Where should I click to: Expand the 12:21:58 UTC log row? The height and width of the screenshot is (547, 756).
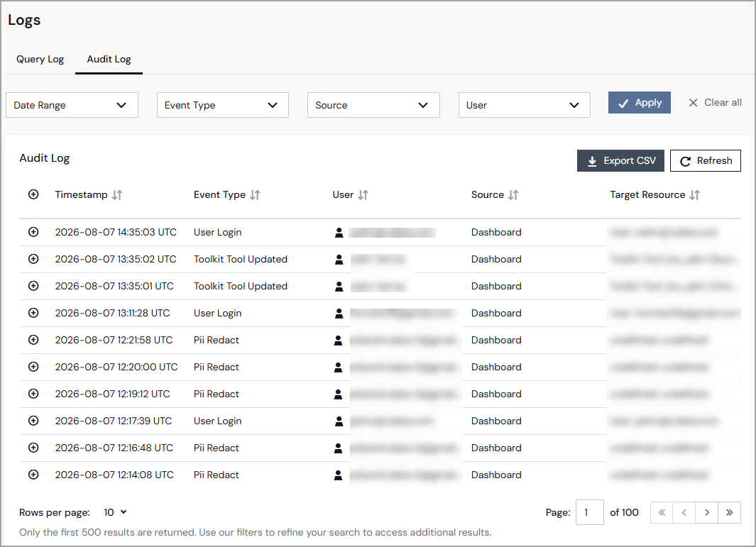tap(33, 340)
